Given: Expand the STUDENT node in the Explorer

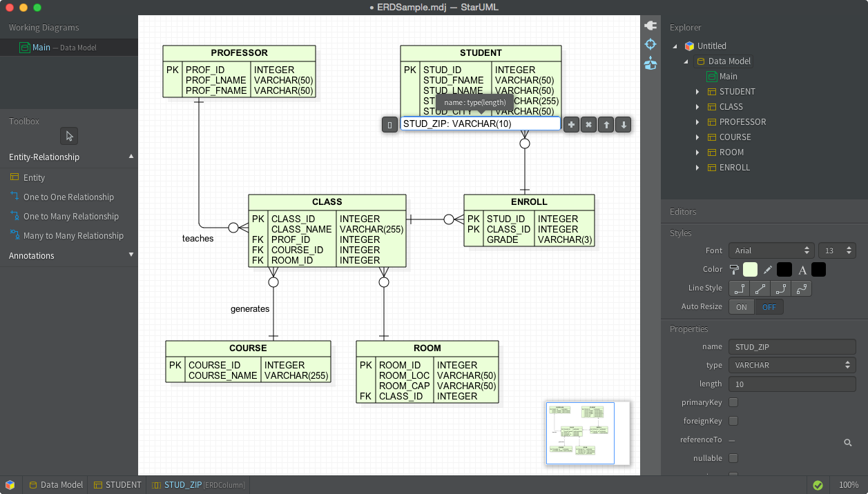Looking at the screenshot, I should (x=697, y=91).
